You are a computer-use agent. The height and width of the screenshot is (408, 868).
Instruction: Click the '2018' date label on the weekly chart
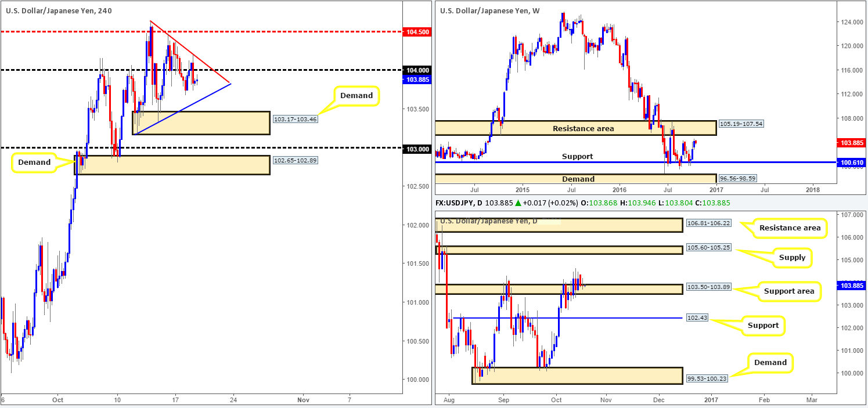[813, 189]
